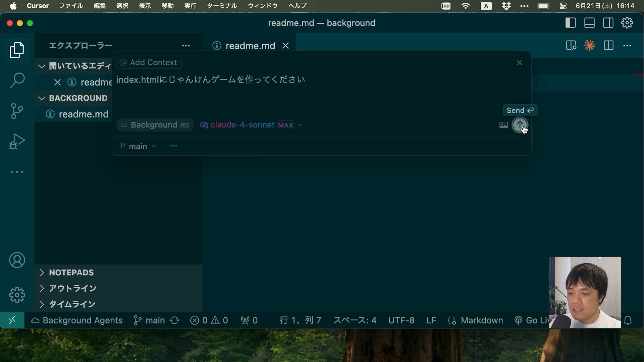Open the main branch dropdown in the chat box
Viewport: 644px width, 362px height.
click(x=138, y=146)
